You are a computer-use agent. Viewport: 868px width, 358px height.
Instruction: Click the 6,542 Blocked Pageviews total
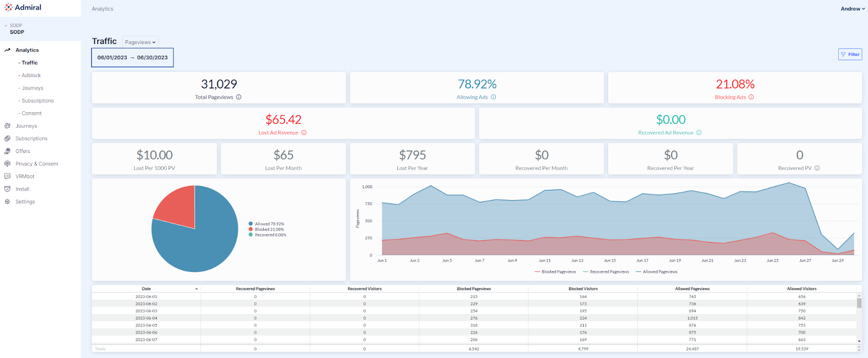coord(474,349)
